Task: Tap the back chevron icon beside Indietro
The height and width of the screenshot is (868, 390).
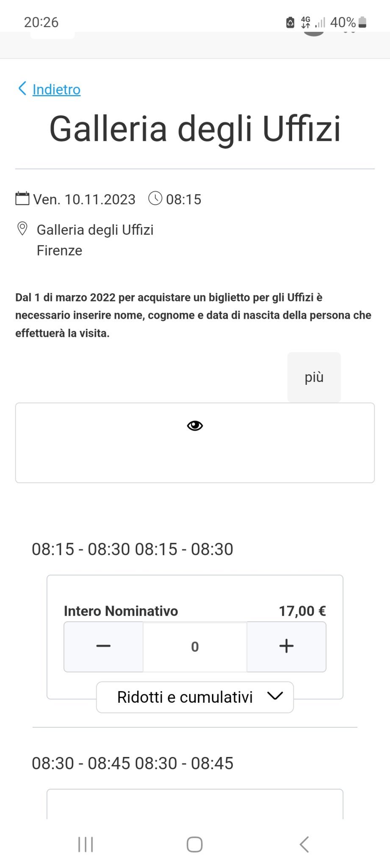Action: (22, 89)
